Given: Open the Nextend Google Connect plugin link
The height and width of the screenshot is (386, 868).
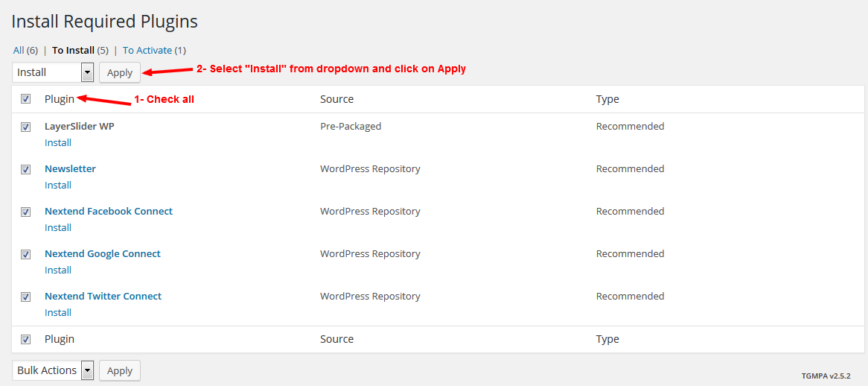Looking at the screenshot, I should point(103,253).
